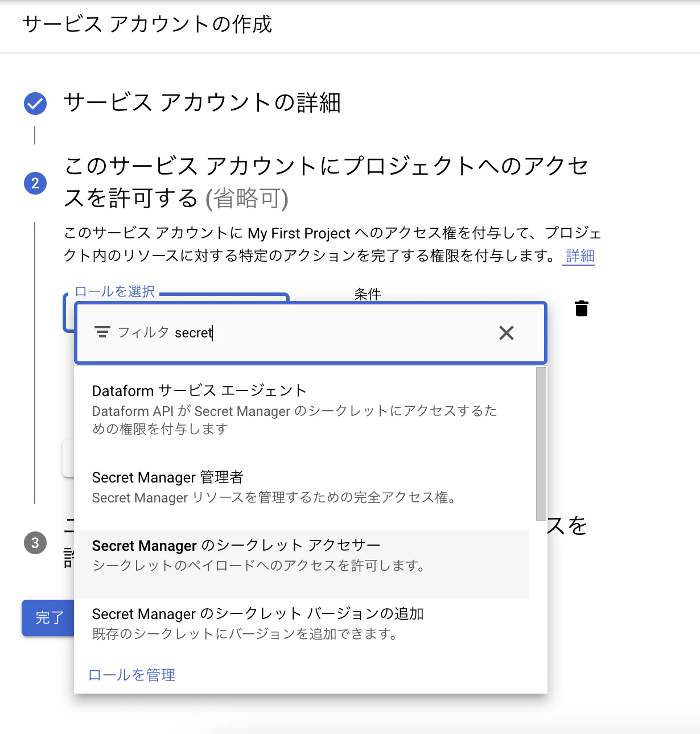Click description '既存のシークレットにバージョンを追加できます。'
Screen dimensions: 700x734
pyautogui.click(x=245, y=634)
